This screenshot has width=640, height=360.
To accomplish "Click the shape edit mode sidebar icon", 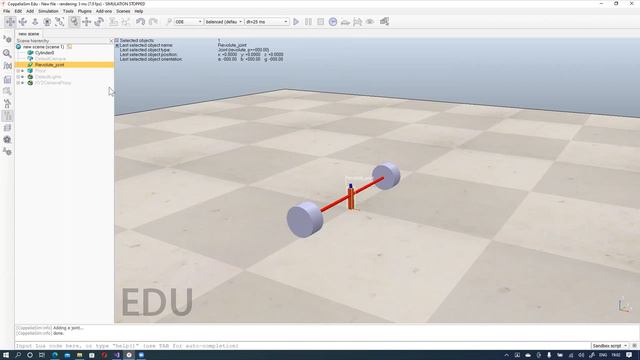I will tap(7, 91).
